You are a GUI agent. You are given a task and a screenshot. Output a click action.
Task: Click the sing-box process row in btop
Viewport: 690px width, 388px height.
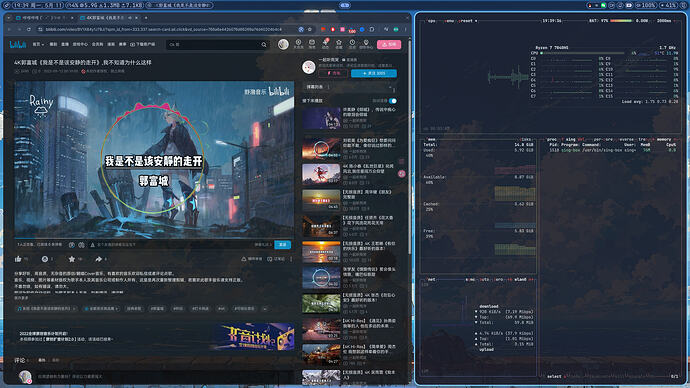click(612, 150)
